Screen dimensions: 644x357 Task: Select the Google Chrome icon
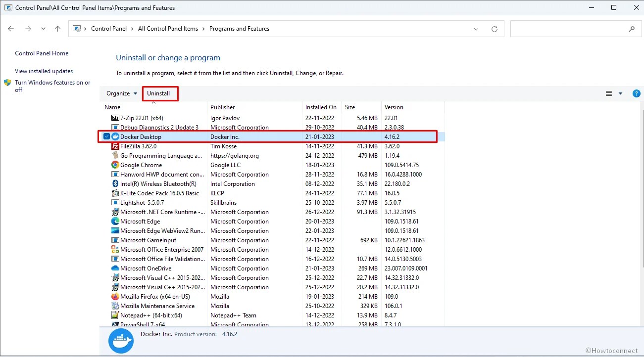115,165
